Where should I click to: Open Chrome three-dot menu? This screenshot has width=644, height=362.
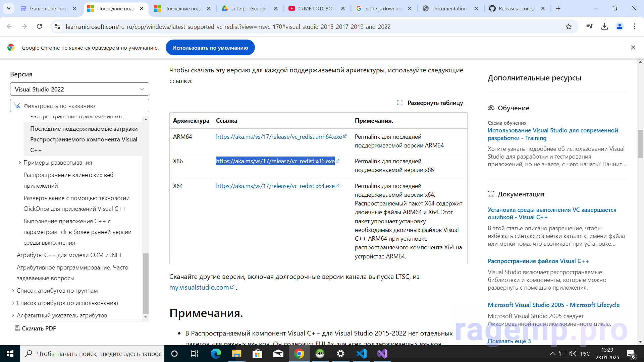pos(635,26)
